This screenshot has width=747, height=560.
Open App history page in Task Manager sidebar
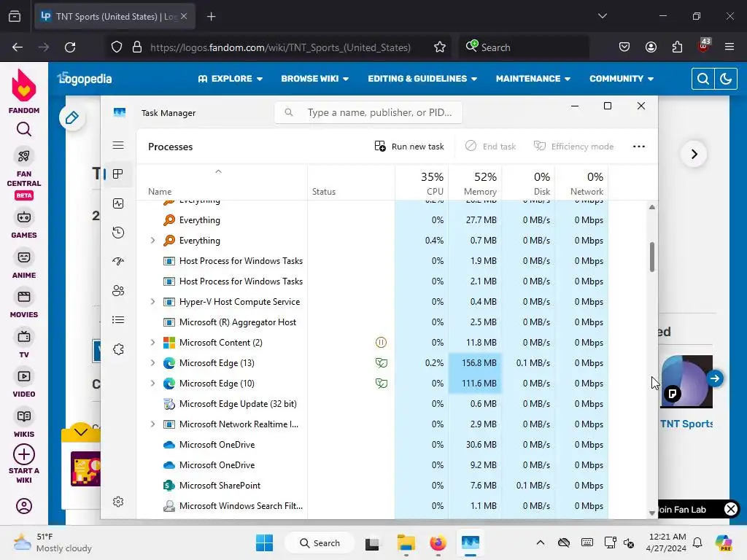coord(118,233)
